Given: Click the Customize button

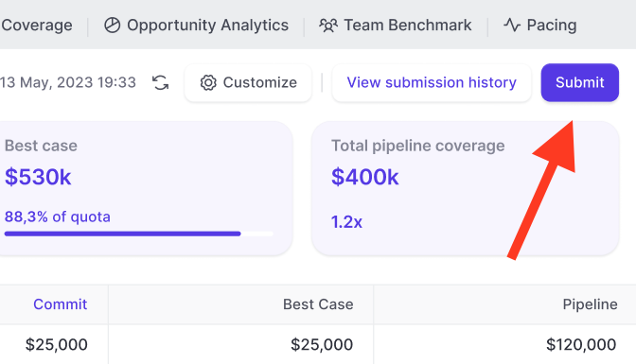Looking at the screenshot, I should click(x=248, y=82).
